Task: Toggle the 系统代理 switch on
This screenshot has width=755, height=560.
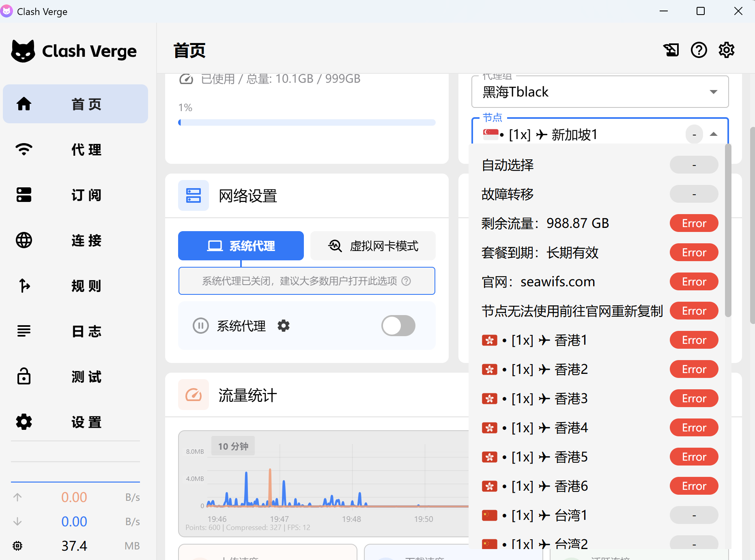Action: coord(398,326)
